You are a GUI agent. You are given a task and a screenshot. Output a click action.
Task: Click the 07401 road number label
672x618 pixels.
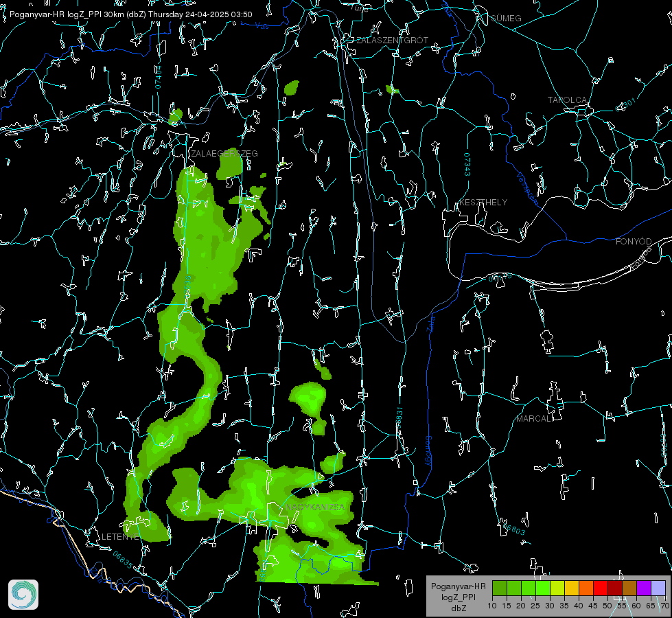point(158,78)
